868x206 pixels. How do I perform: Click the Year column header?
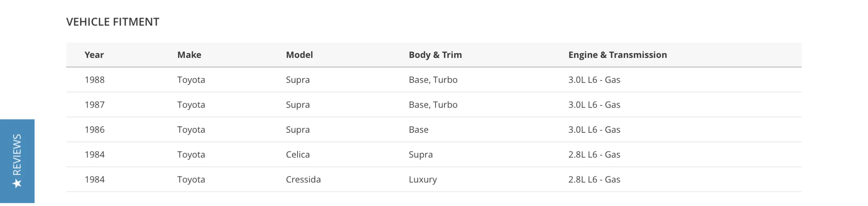tap(94, 55)
